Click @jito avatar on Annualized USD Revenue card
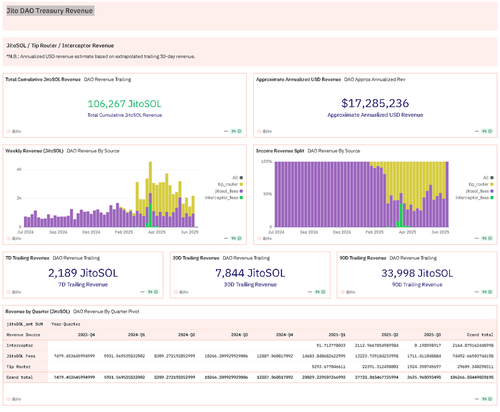 coord(259,131)
